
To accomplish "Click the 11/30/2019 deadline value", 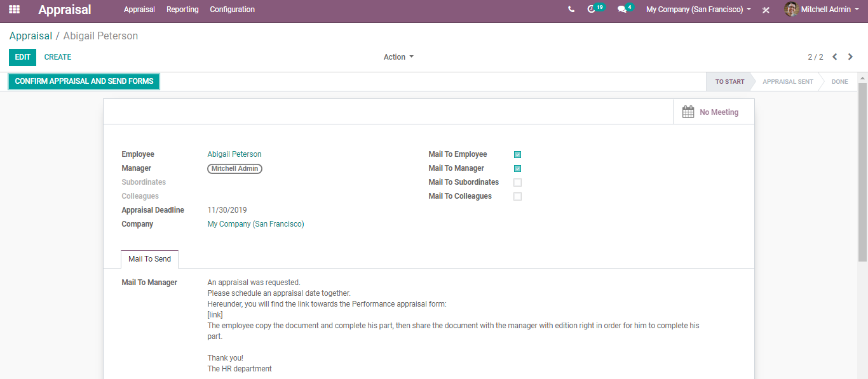I will click(x=227, y=210).
